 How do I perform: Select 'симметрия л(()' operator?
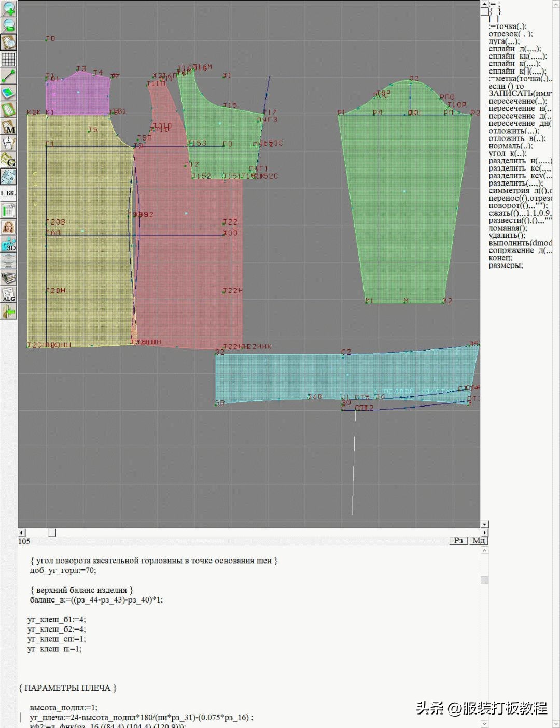pyautogui.click(x=521, y=190)
